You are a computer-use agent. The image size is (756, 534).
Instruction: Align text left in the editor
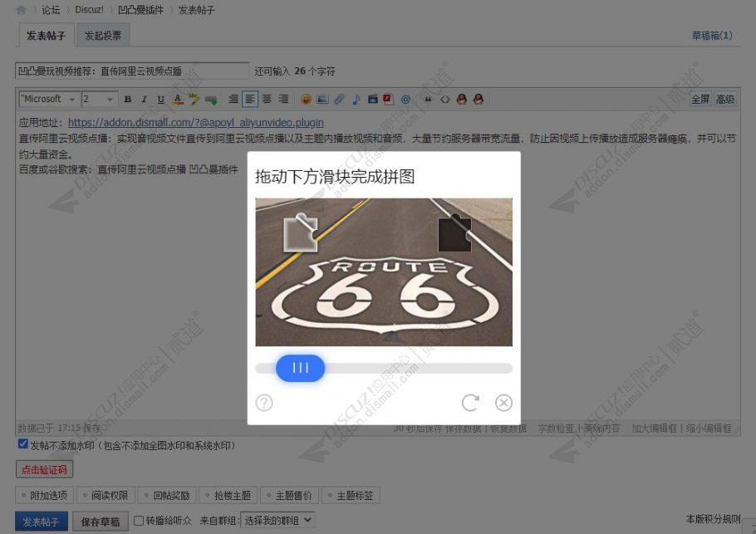point(250,100)
